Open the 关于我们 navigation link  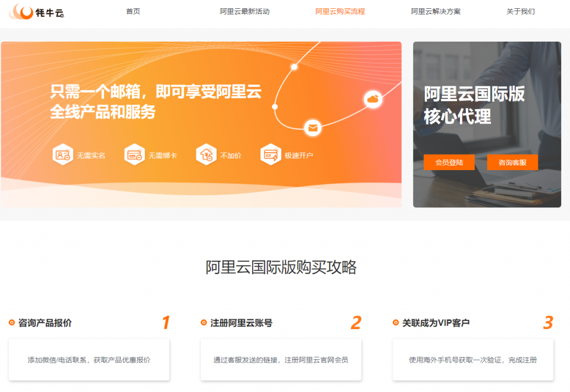(520, 12)
